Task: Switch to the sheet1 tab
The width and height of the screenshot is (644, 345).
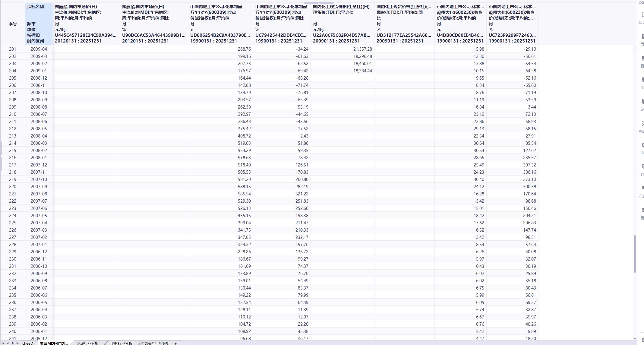Action: tap(28, 343)
